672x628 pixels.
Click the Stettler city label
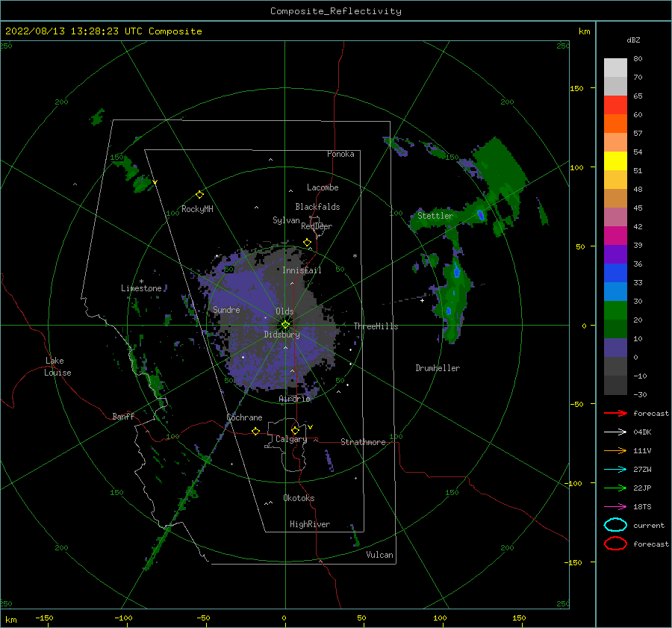pos(435,216)
